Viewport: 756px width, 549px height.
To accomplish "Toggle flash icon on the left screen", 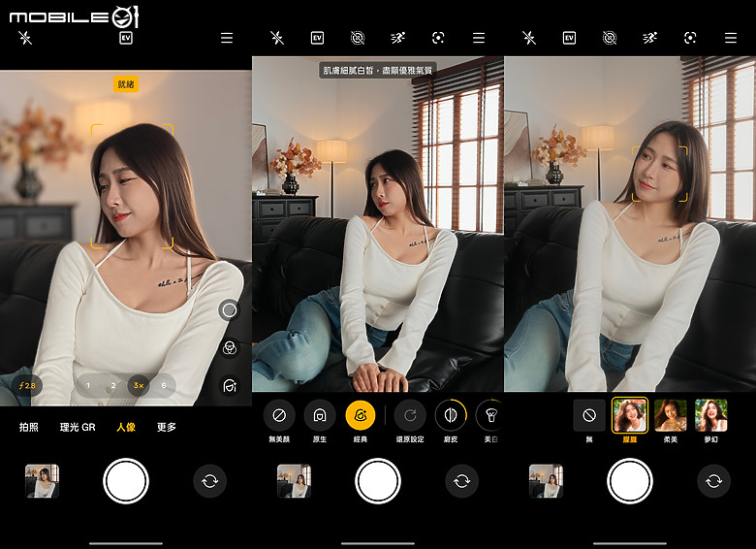I will tap(25, 38).
